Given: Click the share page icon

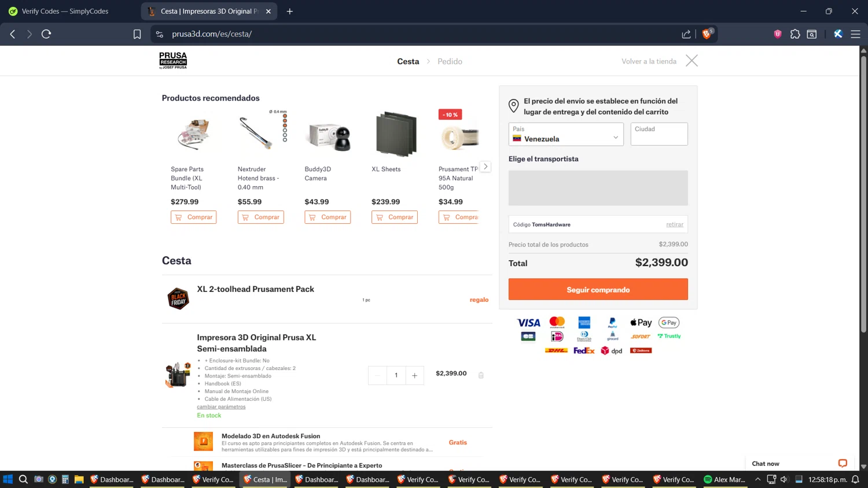Looking at the screenshot, I should [686, 34].
